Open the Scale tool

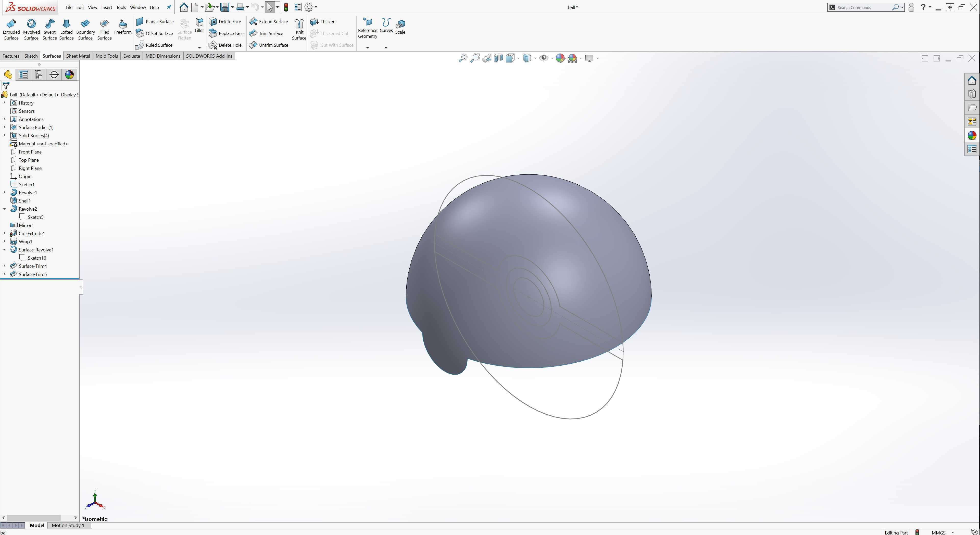(400, 27)
